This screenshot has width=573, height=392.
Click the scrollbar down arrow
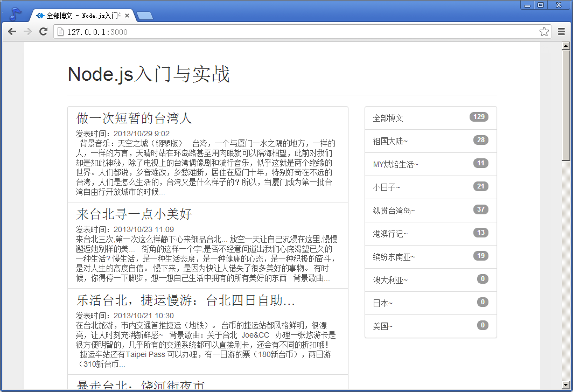tap(565, 385)
